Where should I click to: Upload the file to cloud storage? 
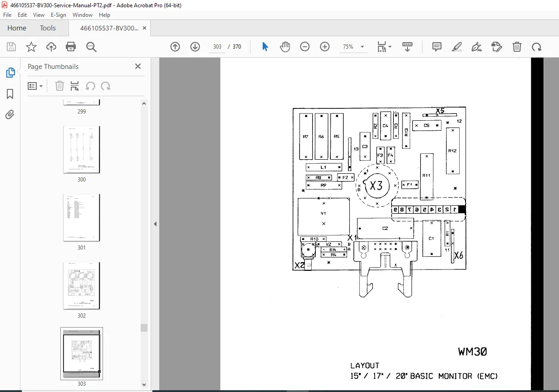pos(51,47)
